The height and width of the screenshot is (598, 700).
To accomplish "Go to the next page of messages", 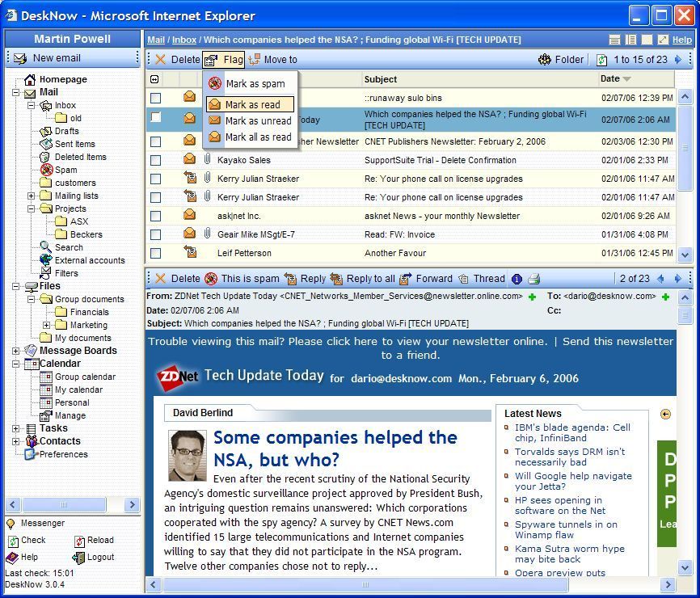I will tap(680, 59).
